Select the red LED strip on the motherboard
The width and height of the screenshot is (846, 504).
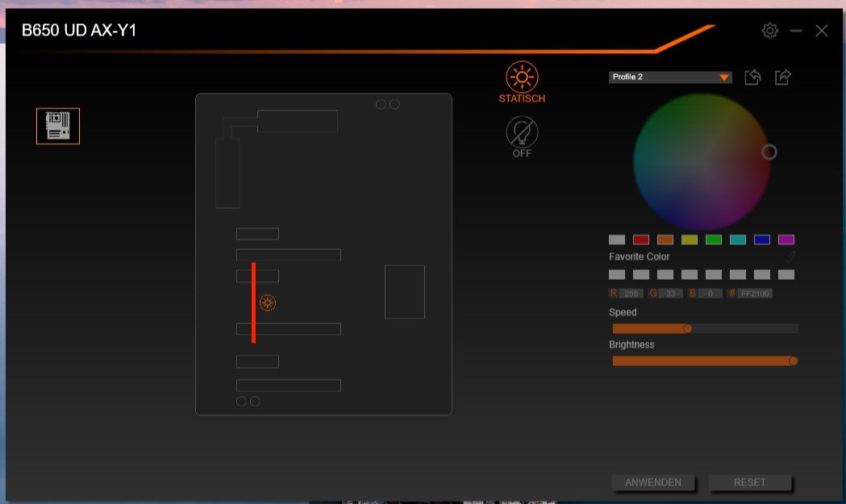253,302
